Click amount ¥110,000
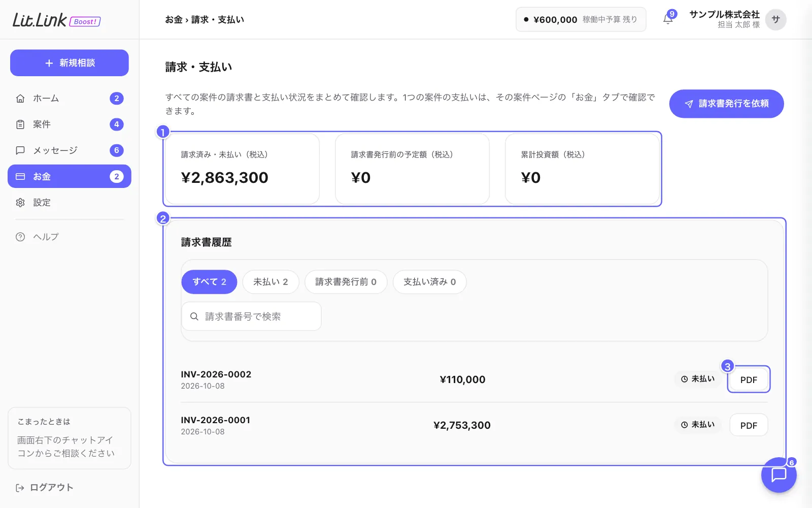Screen dimensions: 812x508 click(462, 379)
